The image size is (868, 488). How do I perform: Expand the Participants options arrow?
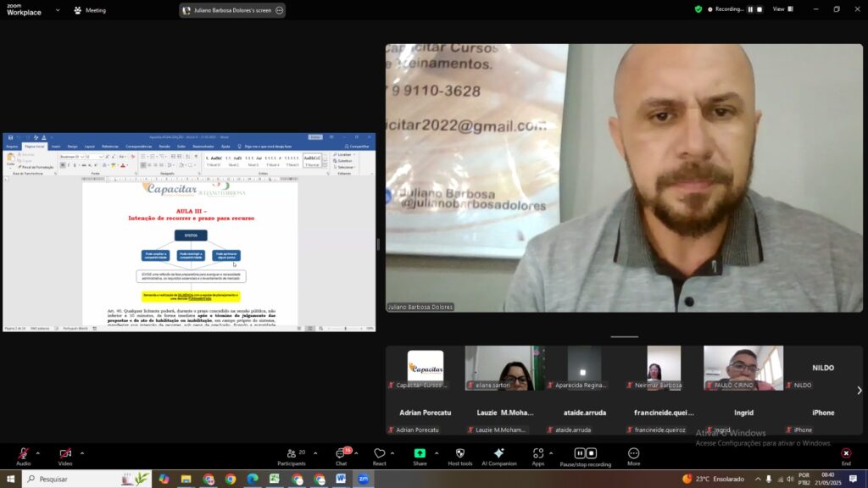pyautogui.click(x=315, y=453)
